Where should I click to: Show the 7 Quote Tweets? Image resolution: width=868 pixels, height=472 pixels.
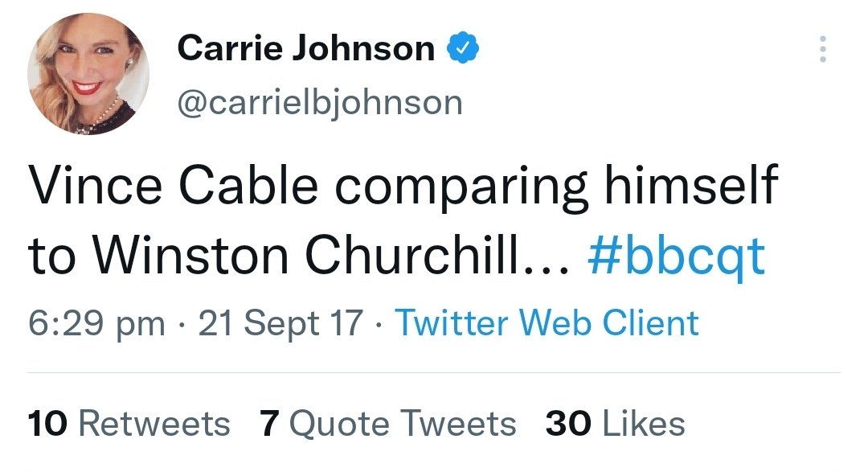[388, 424]
